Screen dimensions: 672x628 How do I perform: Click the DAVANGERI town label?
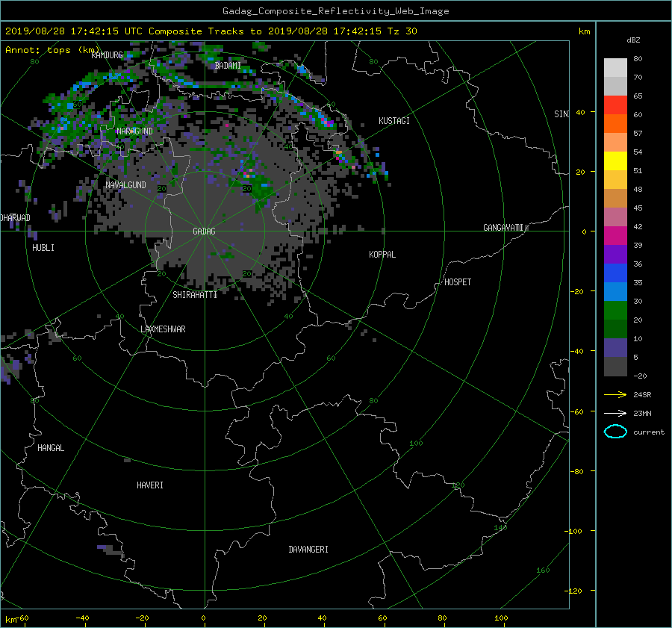pos(308,550)
